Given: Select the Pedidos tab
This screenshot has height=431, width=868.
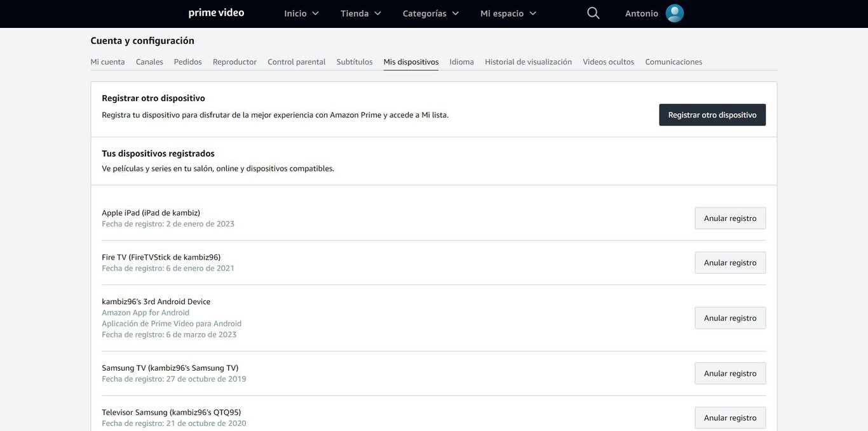Looking at the screenshot, I should pyautogui.click(x=187, y=62).
